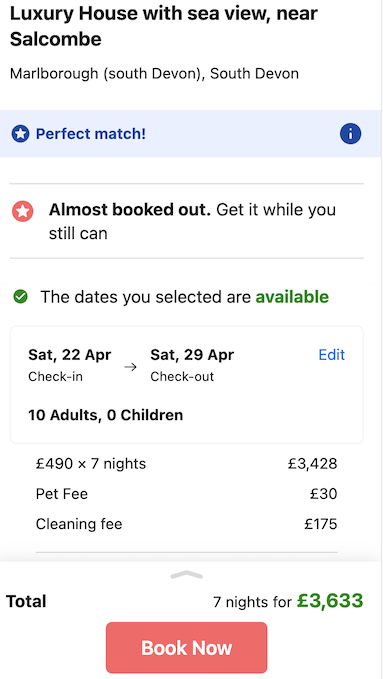Select the Sat, 29 Apr check-out date
383x679 pixels.
pyautogui.click(x=192, y=365)
